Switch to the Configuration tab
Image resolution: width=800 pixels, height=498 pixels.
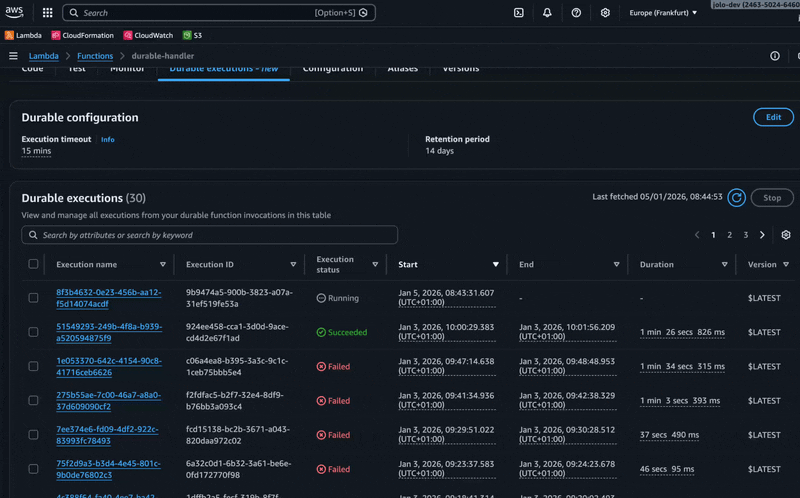(x=332, y=69)
